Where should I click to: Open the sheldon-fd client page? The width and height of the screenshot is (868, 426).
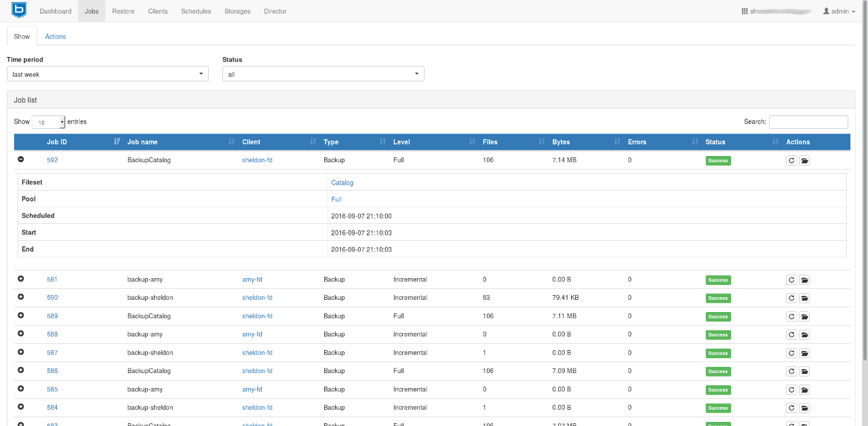coord(257,160)
